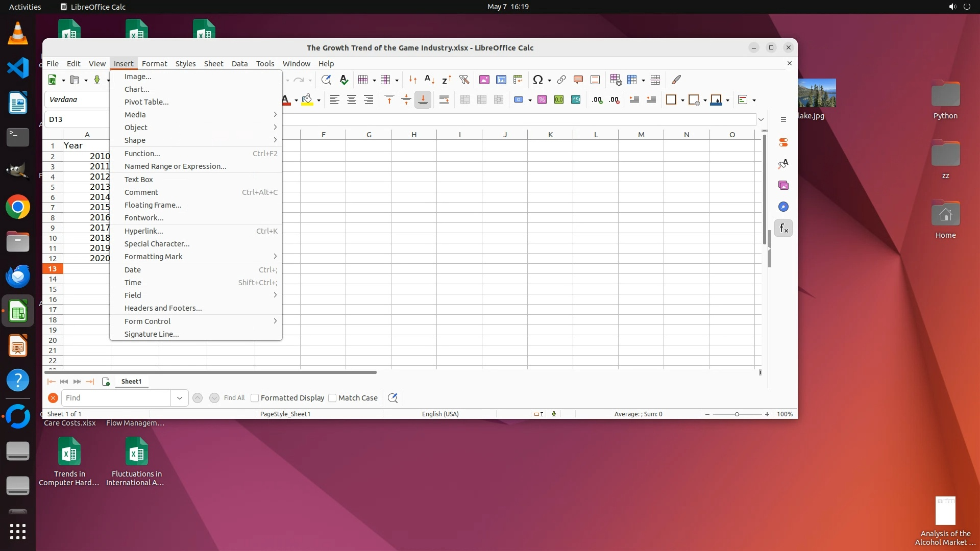The image size is (980, 551).
Task: Click Format as Percent icon
Action: [x=542, y=100]
